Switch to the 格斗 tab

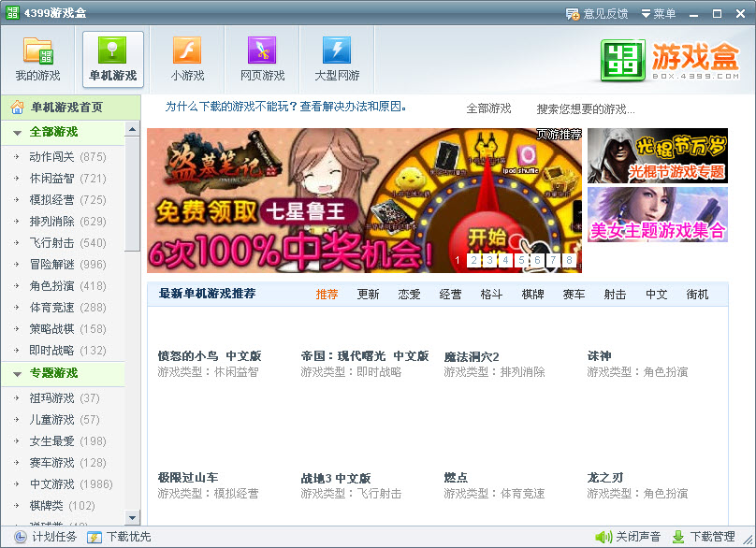click(492, 294)
